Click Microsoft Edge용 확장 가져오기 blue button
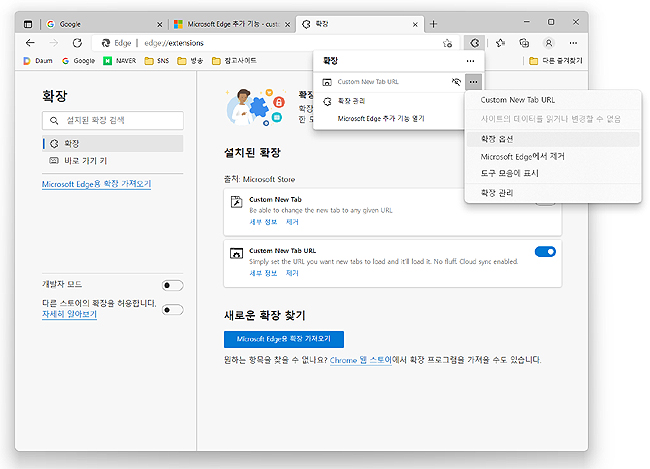Screen dimensions: 650x469 (284, 339)
